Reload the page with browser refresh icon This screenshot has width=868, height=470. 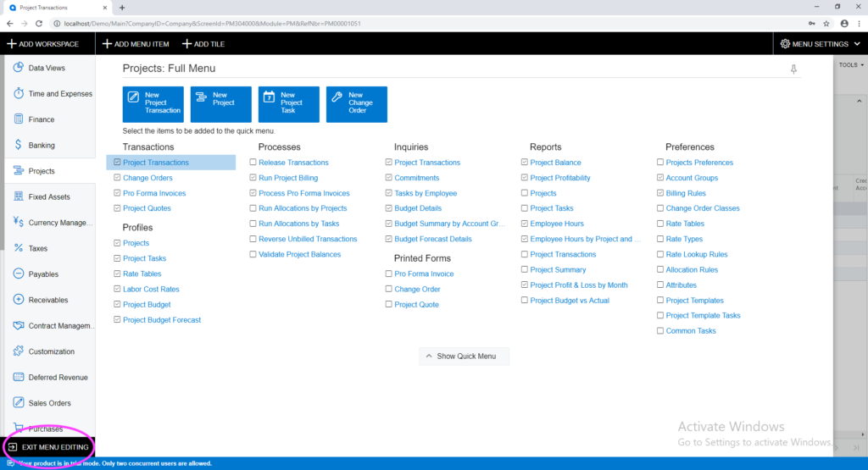(x=39, y=23)
